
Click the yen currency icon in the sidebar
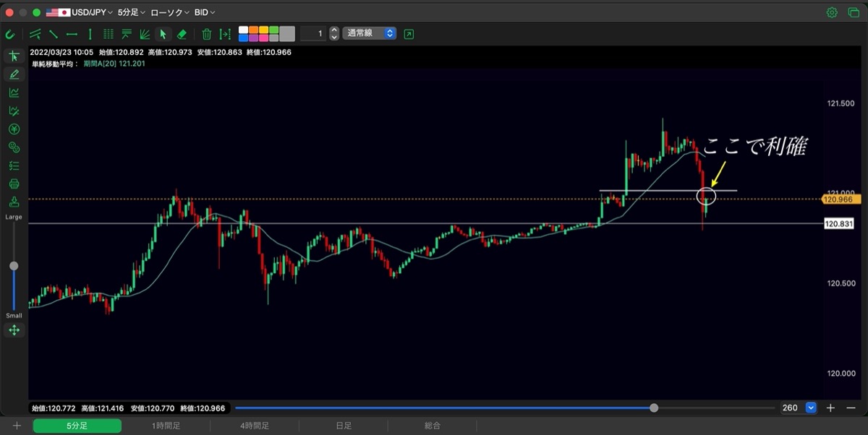14,129
